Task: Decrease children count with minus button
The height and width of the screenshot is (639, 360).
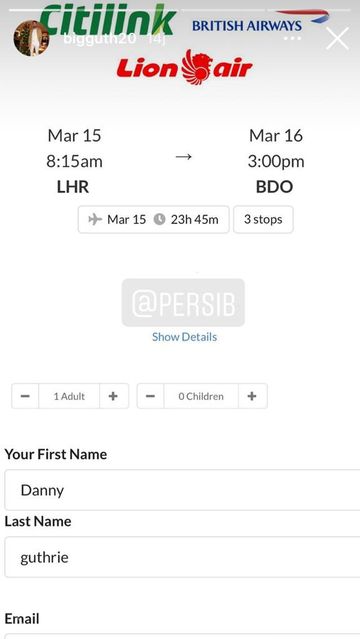Action: click(x=150, y=396)
